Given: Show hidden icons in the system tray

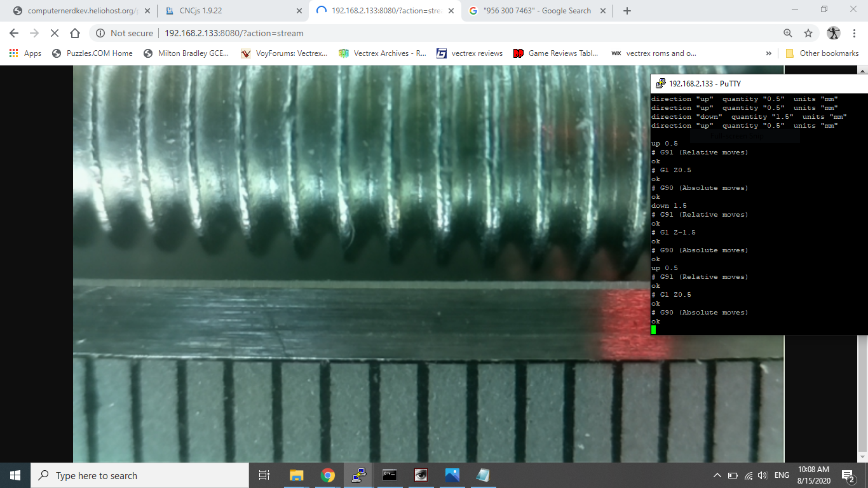Looking at the screenshot, I should (x=717, y=475).
